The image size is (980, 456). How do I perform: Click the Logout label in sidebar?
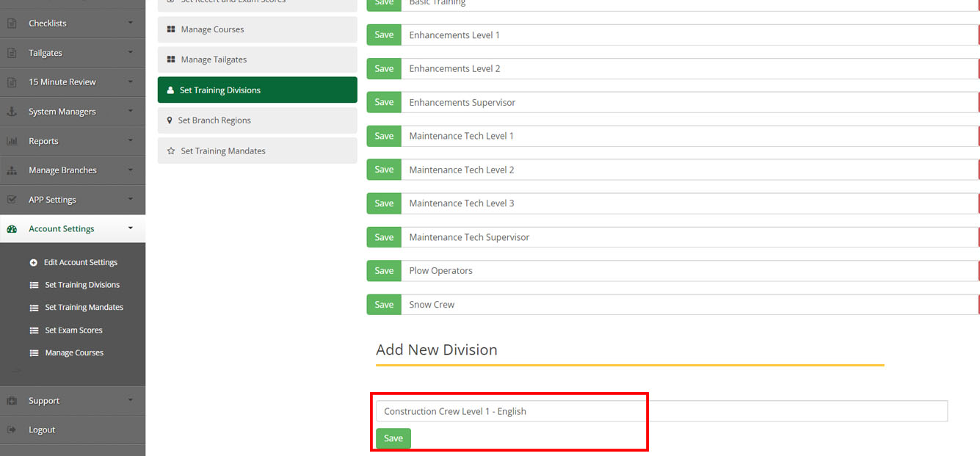(x=42, y=430)
